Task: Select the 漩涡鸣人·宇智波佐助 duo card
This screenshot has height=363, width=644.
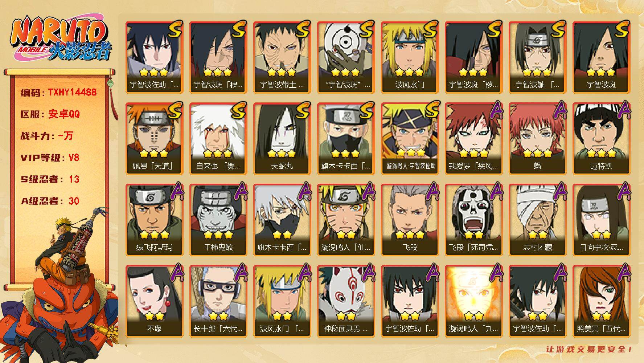Action: click(x=410, y=138)
